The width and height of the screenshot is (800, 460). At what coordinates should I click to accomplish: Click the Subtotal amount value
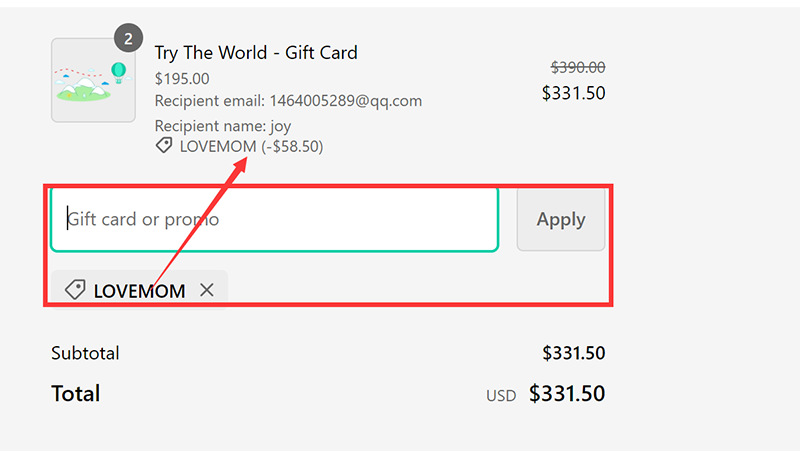tap(573, 353)
